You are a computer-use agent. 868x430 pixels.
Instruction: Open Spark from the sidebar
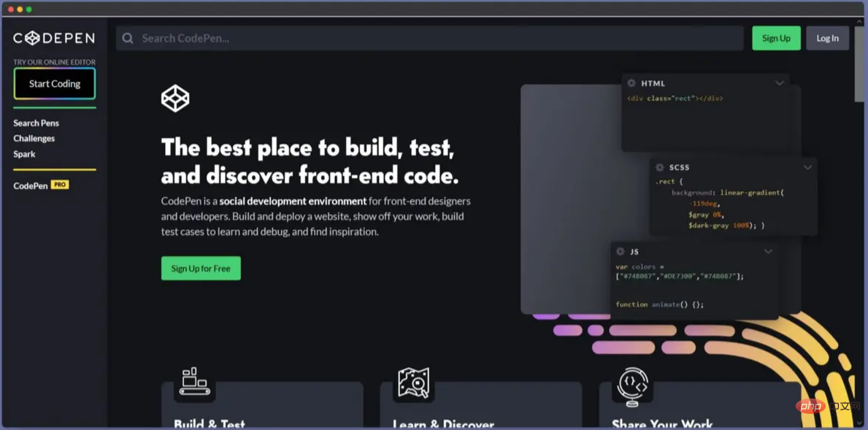pyautogui.click(x=24, y=154)
